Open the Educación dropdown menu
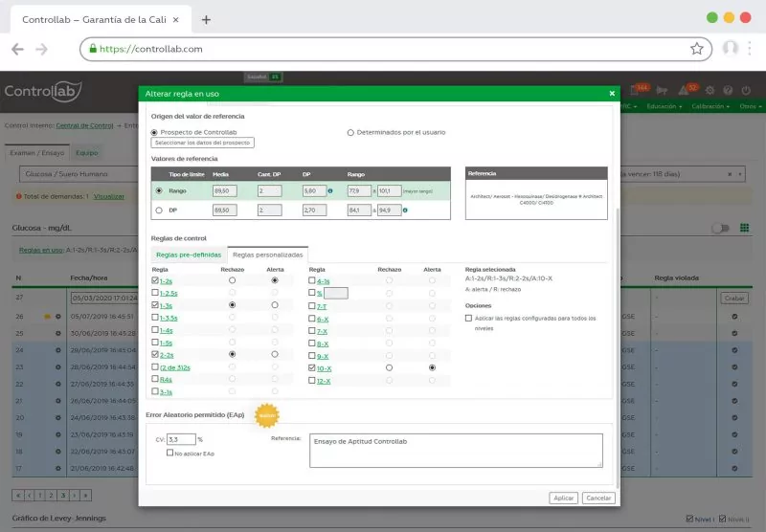Image resolution: width=766 pixels, height=532 pixels. click(664, 106)
